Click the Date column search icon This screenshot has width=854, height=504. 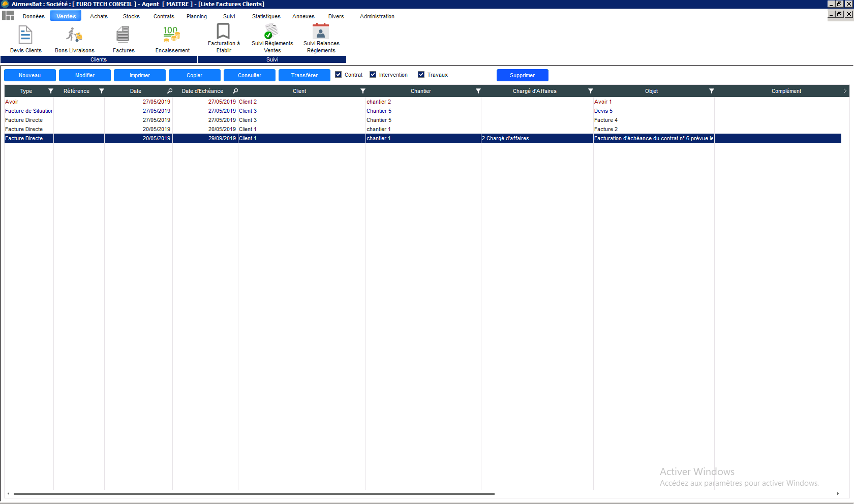[x=170, y=91]
